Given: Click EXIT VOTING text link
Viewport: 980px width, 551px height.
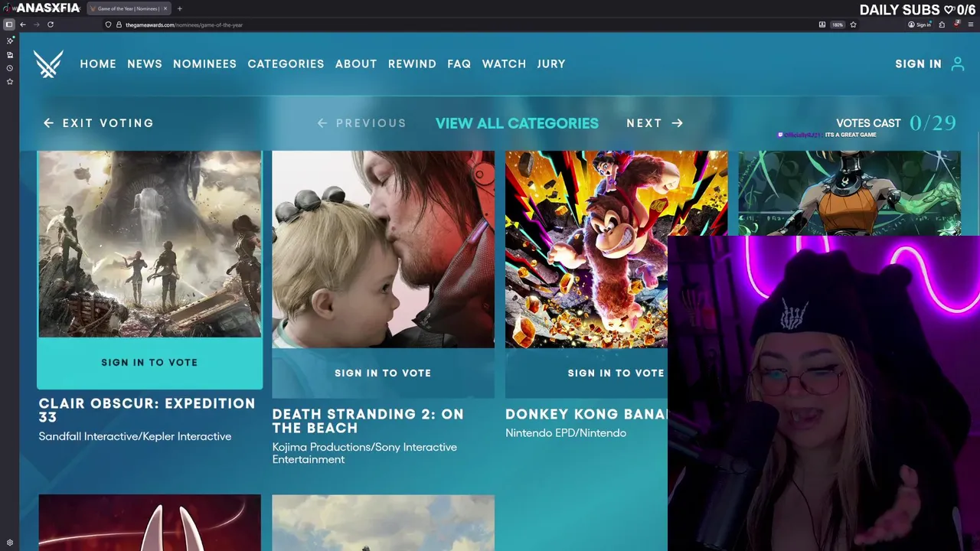Looking at the screenshot, I should (x=108, y=123).
